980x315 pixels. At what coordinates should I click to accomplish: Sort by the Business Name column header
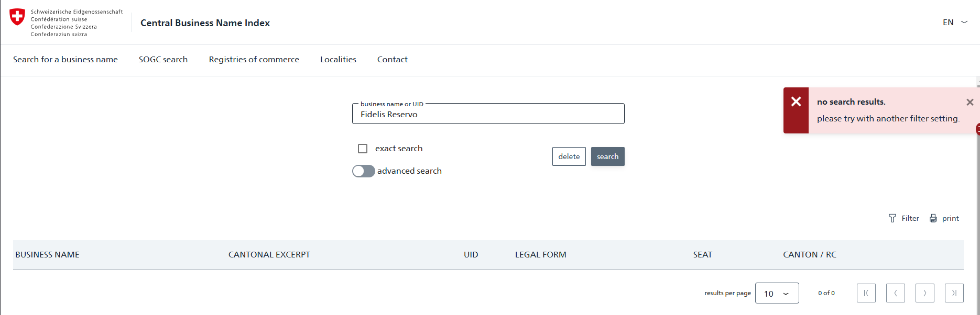click(x=47, y=255)
